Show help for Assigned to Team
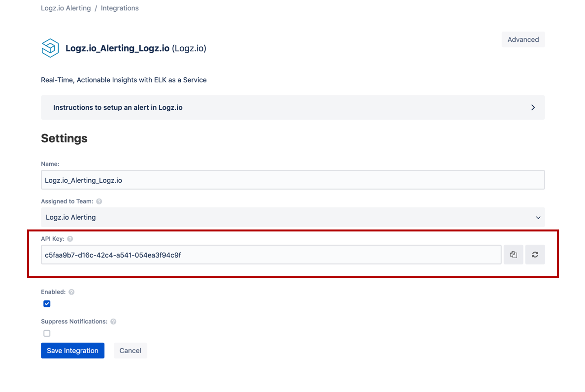 point(99,201)
